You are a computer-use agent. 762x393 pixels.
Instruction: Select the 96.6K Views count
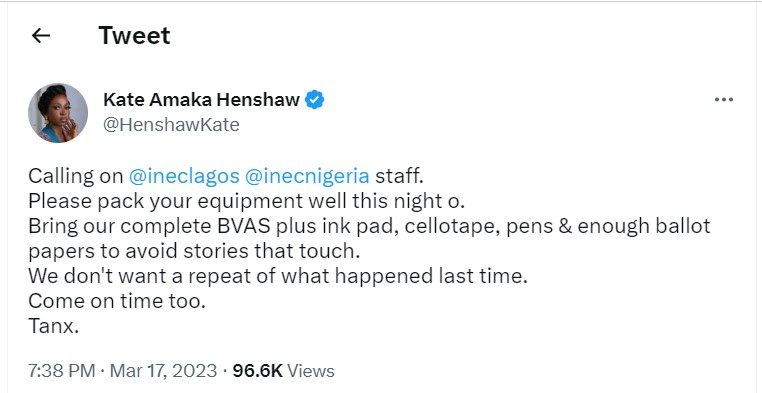283,371
